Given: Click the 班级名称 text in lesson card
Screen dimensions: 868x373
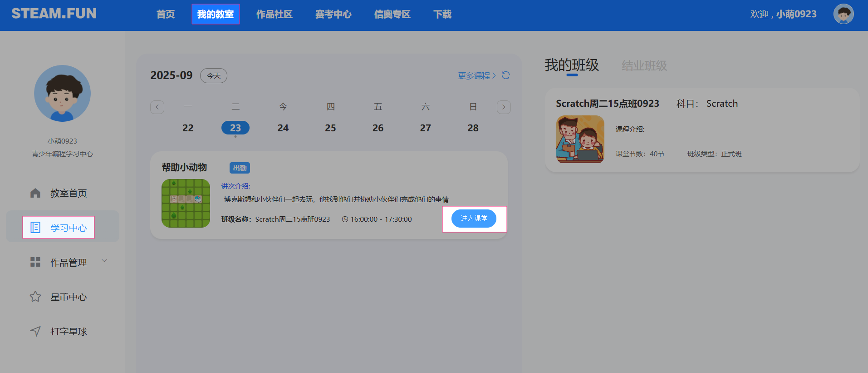Looking at the screenshot, I should pyautogui.click(x=275, y=219).
